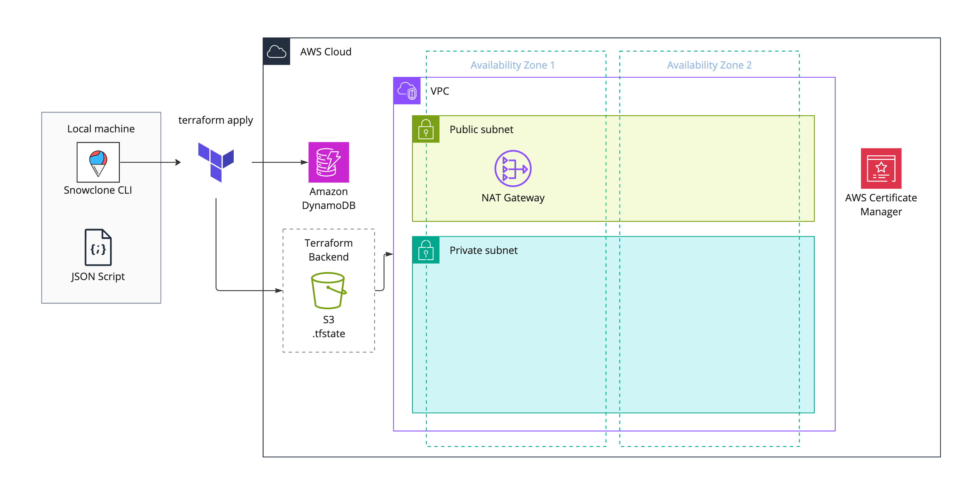The image size is (980, 495).
Task: Select the NAT Gateway icon
Action: click(513, 169)
